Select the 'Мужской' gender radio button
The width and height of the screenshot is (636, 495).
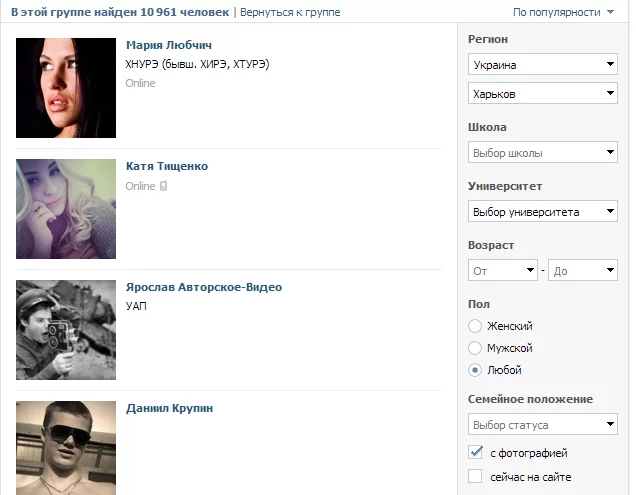(x=475, y=348)
